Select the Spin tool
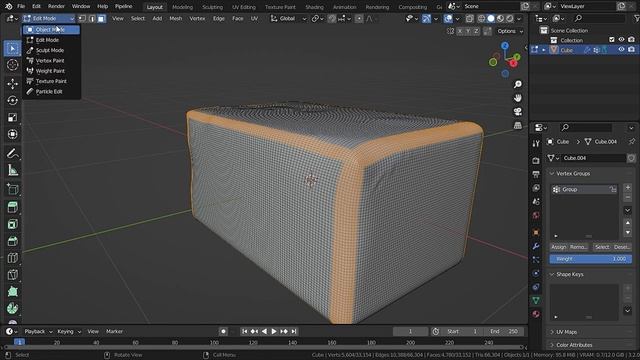 click(x=12, y=308)
